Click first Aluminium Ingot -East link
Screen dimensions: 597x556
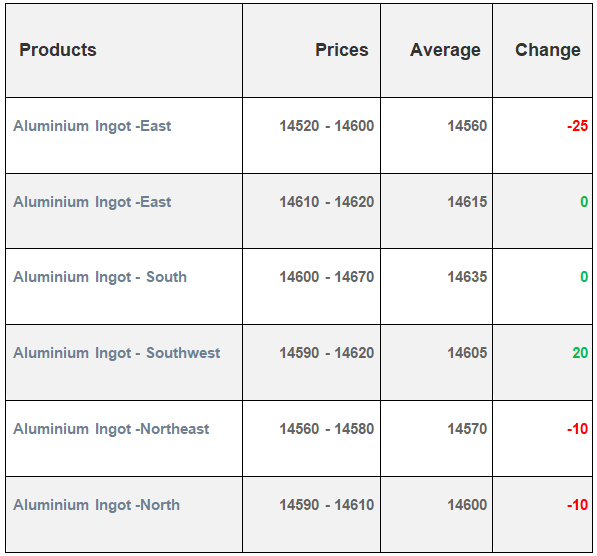[x=92, y=126]
